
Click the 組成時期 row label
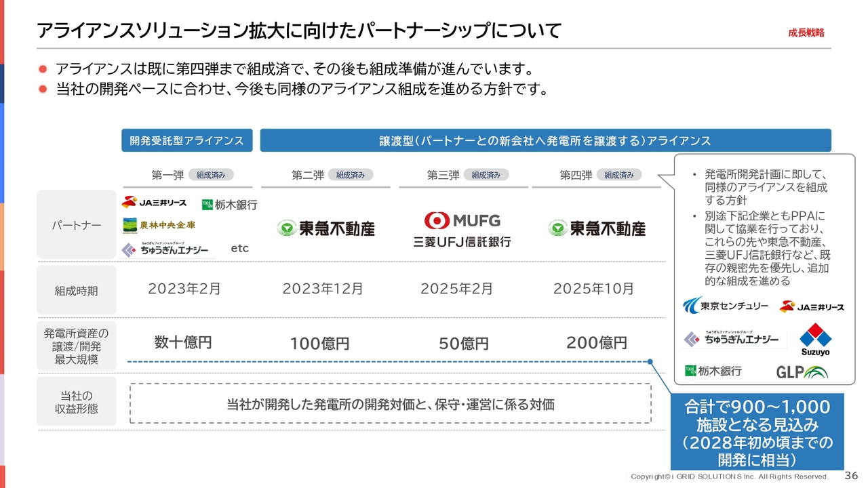pyautogui.click(x=77, y=291)
